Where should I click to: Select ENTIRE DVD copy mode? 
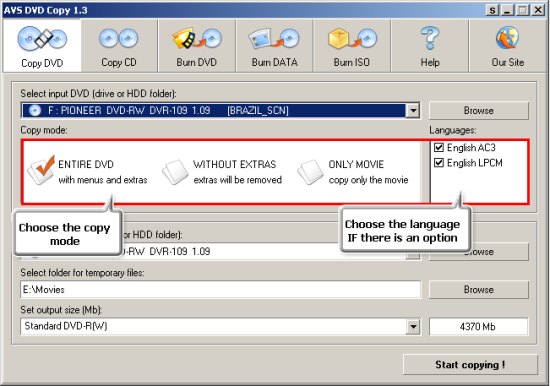(x=88, y=172)
